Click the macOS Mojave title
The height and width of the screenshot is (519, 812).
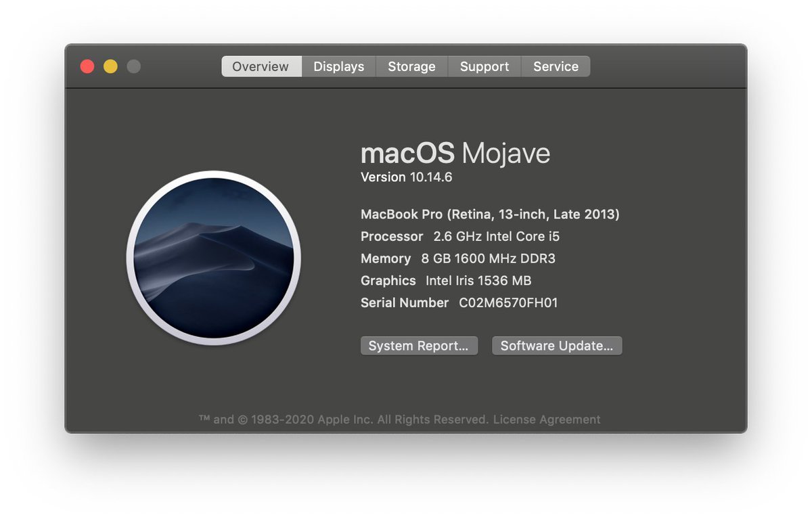(455, 154)
